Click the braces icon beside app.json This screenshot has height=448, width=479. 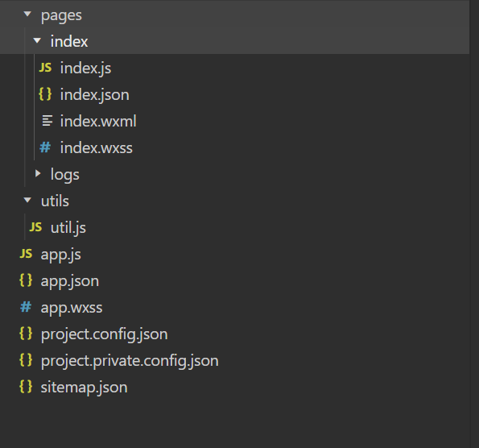click(26, 280)
